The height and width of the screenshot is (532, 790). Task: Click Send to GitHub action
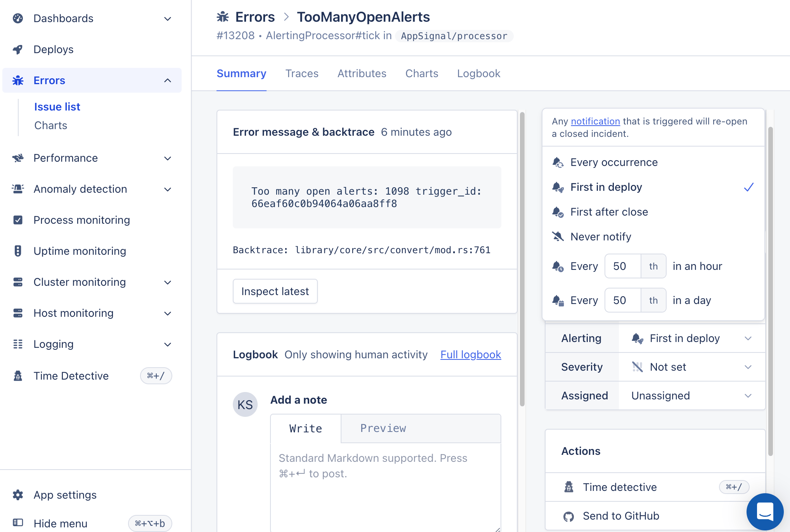click(655, 516)
